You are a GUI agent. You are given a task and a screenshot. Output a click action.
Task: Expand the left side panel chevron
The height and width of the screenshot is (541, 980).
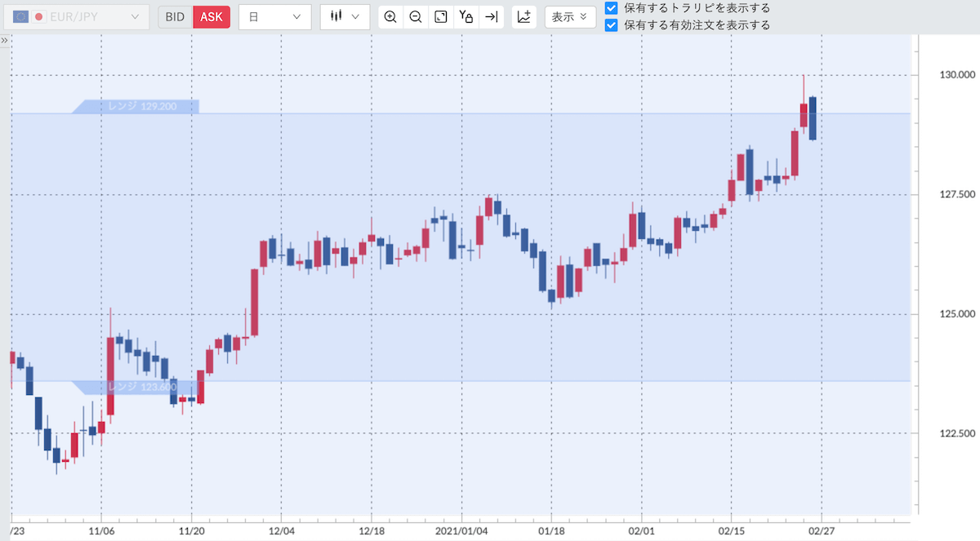4,39
